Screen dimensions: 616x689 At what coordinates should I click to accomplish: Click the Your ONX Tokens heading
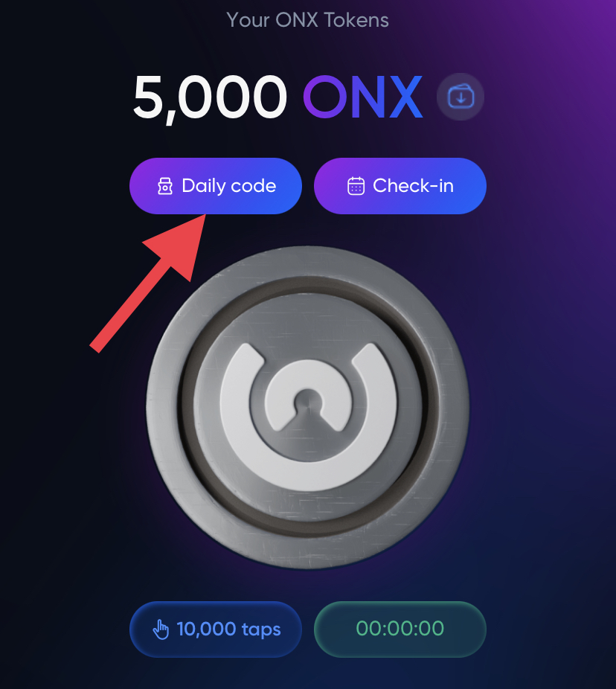point(307,20)
